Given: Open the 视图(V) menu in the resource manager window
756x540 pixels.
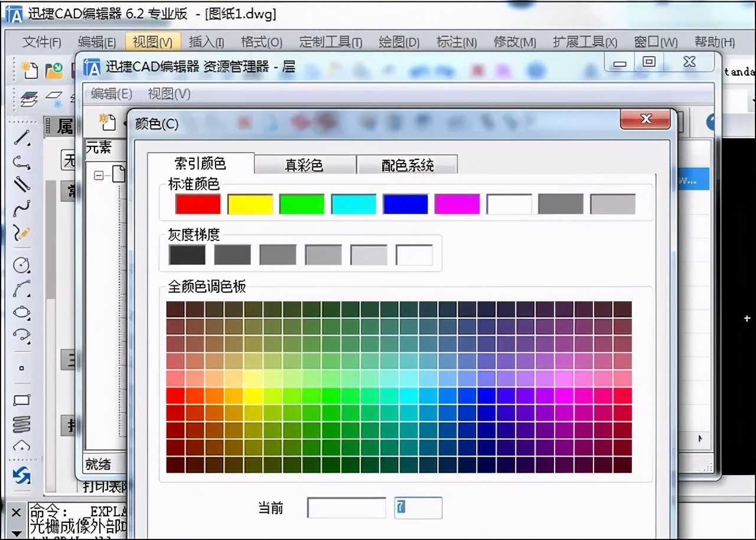Looking at the screenshot, I should pos(167,94).
